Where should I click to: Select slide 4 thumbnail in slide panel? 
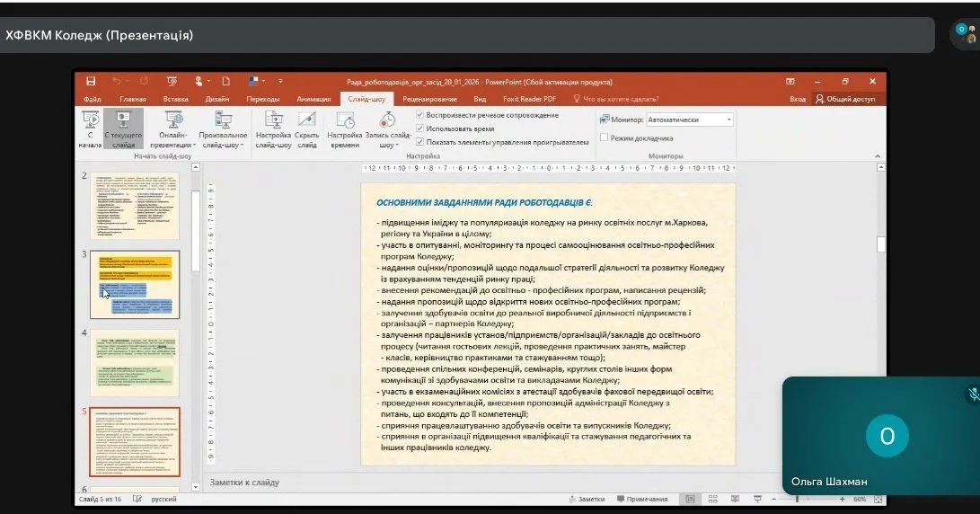135,361
